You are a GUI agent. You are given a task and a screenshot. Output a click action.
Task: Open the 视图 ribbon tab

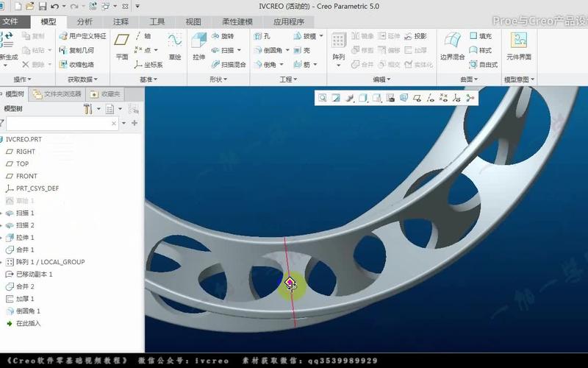[193, 22]
